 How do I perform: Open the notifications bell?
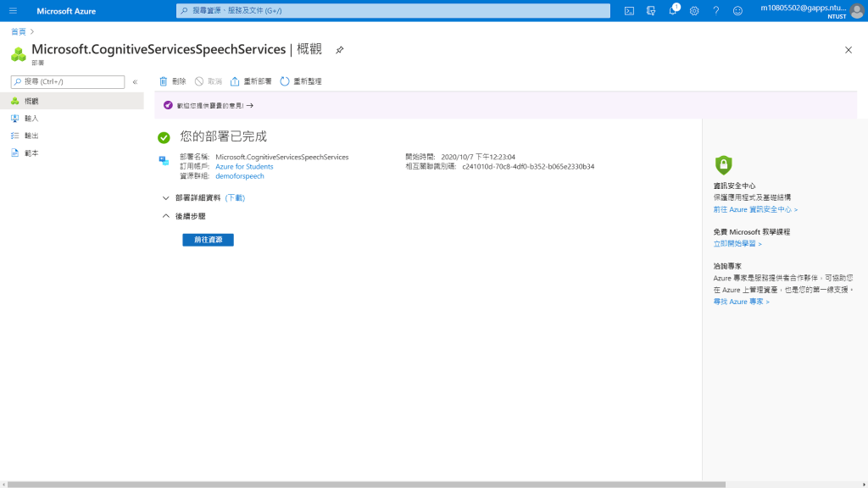click(x=673, y=10)
